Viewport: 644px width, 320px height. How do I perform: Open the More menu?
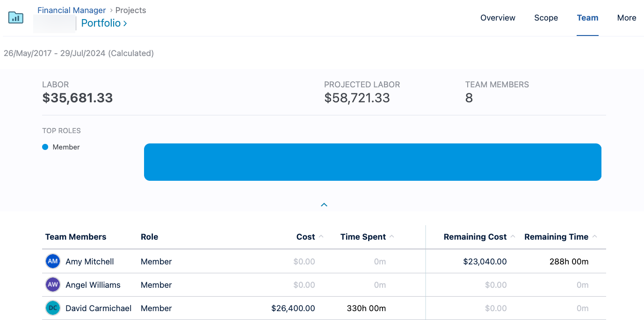[626, 18]
